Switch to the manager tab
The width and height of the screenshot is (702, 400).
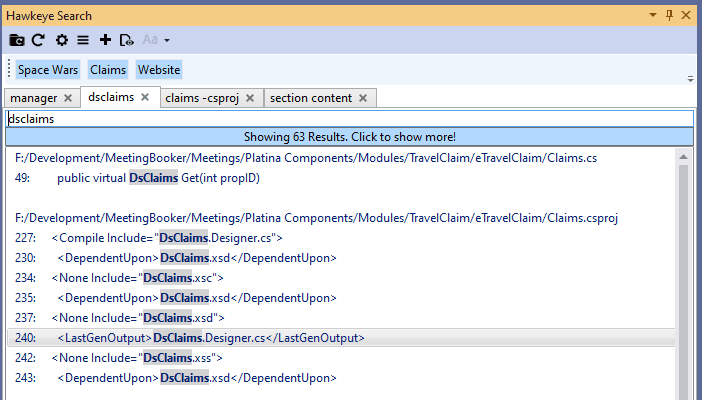click(34, 98)
